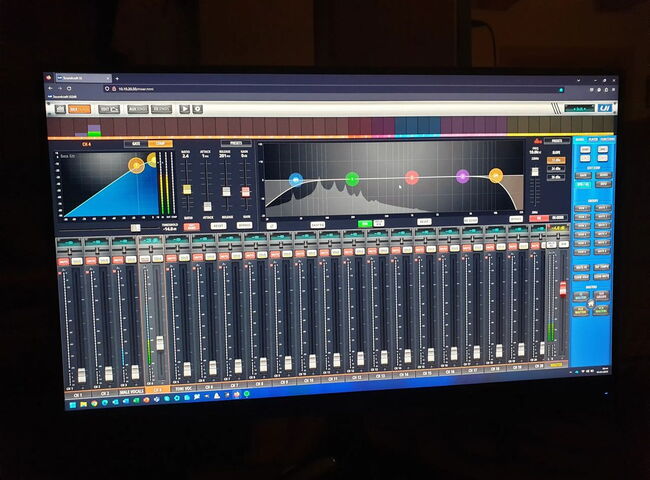Open the EQ PRESETS list

(x=556, y=141)
